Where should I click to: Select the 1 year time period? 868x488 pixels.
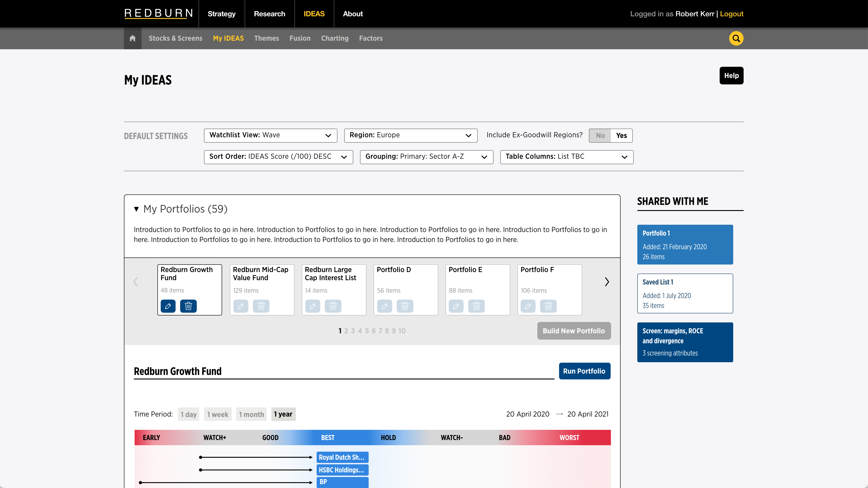(283, 414)
